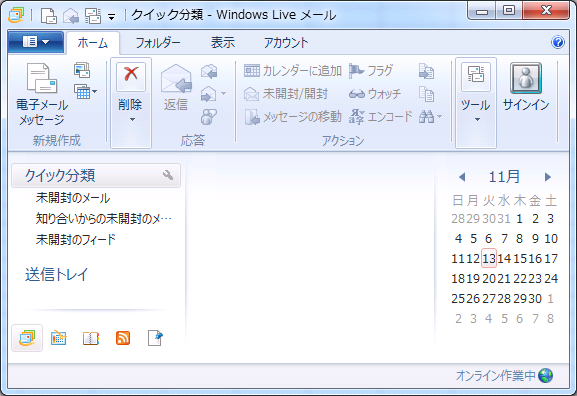The height and width of the screenshot is (396, 577).
Task: Select 知り合いからの未開封のメ… item
Action: point(104,219)
